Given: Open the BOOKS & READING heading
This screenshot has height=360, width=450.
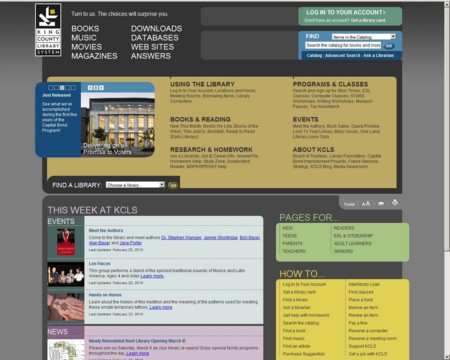Looking at the screenshot, I should (x=200, y=119).
